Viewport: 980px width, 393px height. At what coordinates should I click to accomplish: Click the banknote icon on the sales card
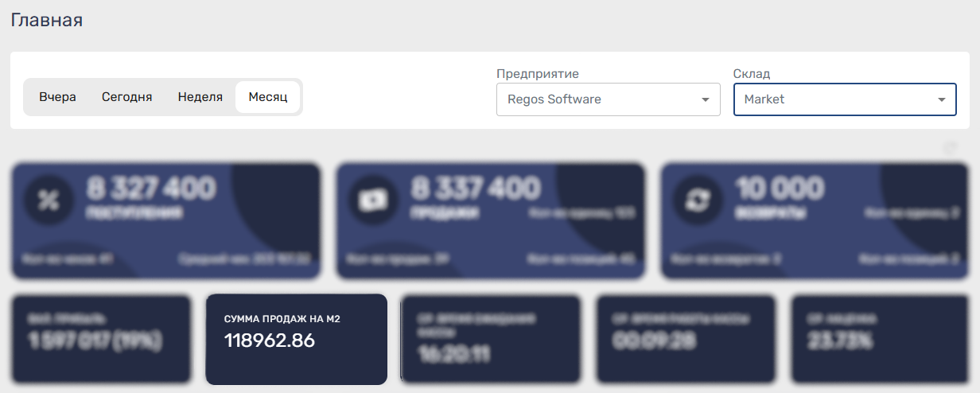(374, 200)
